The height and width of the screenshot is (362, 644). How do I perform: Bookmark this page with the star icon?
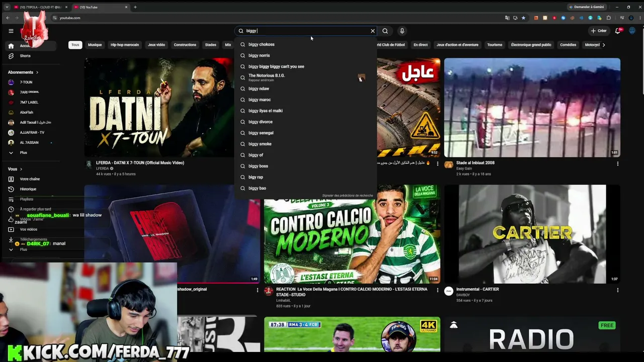pos(523,18)
